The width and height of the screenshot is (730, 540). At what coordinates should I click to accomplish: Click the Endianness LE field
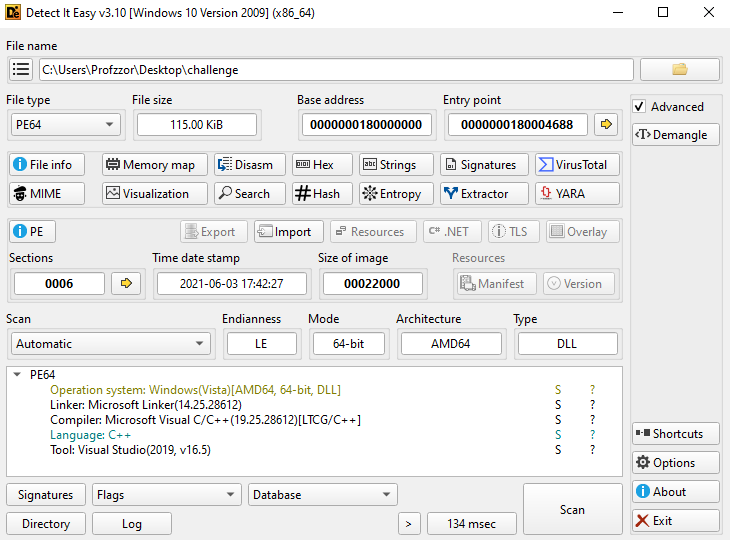(x=262, y=344)
